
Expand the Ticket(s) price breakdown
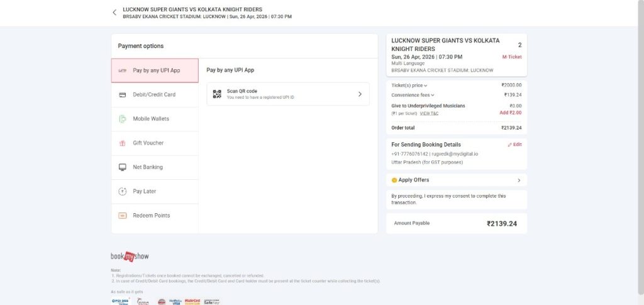[409, 85]
